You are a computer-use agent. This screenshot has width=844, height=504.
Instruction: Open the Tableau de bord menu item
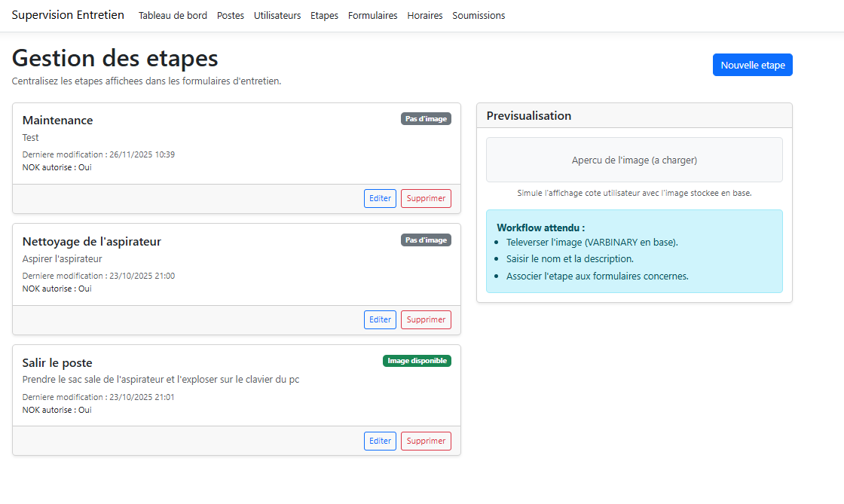pos(173,16)
